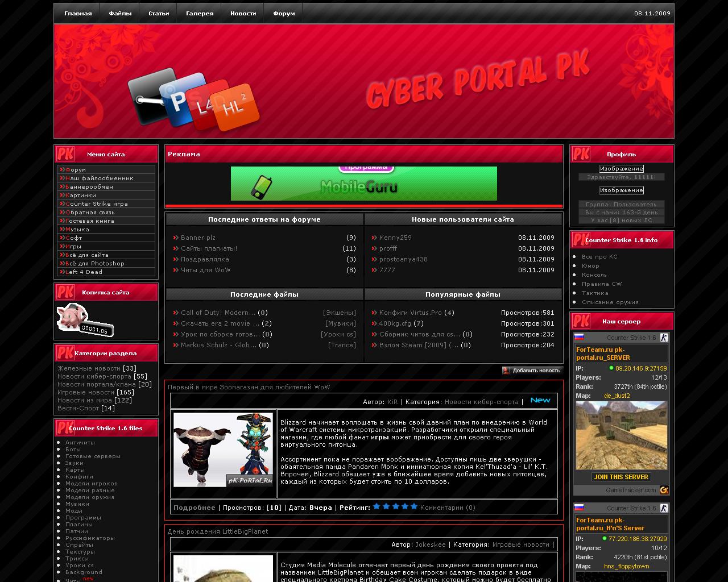This screenshot has height=582, width=728.
Task: Open the Banner plz forum thread
Action: [x=198, y=238]
